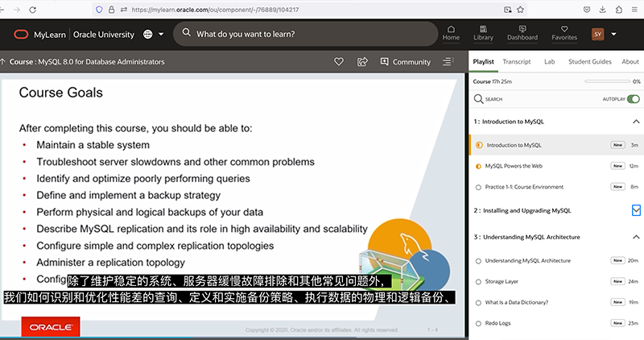The width and height of the screenshot is (644, 340).
Task: Open the Dashboard page
Action: 522,32
